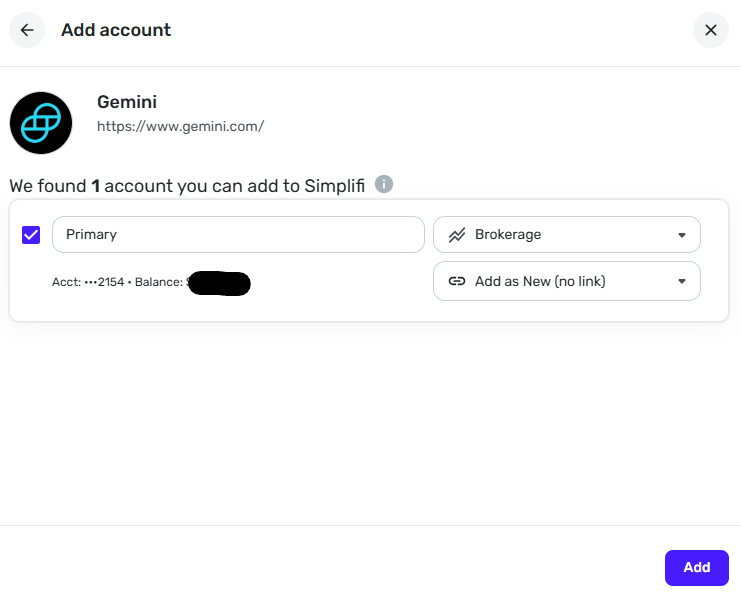
Task: Click the Gemini logo icon
Action: 41,123
